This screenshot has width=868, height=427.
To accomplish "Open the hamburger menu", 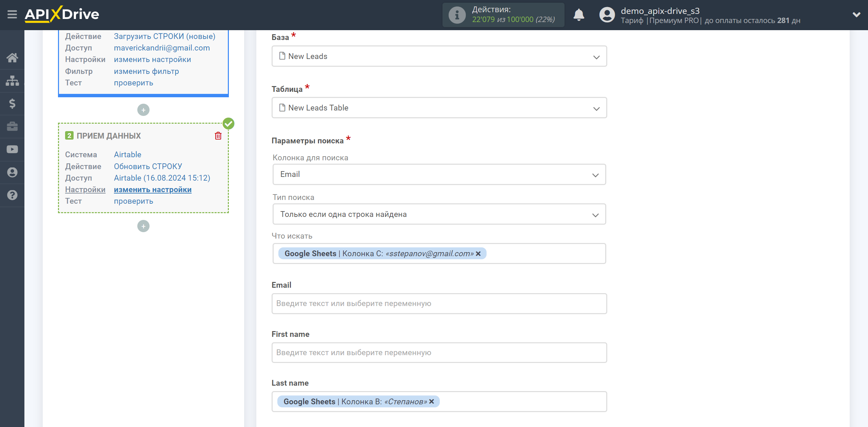I will pyautogui.click(x=12, y=14).
